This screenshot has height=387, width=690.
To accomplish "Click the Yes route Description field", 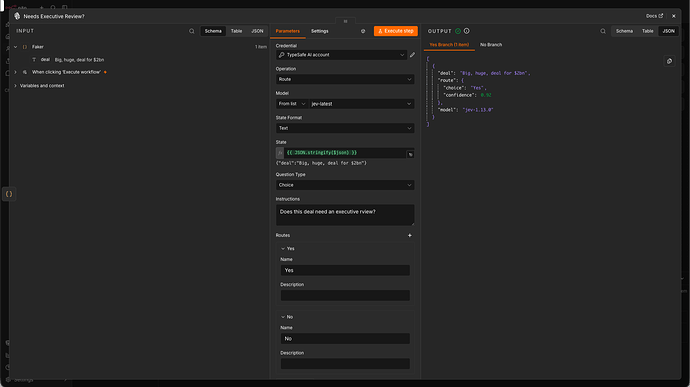I will [x=345, y=295].
